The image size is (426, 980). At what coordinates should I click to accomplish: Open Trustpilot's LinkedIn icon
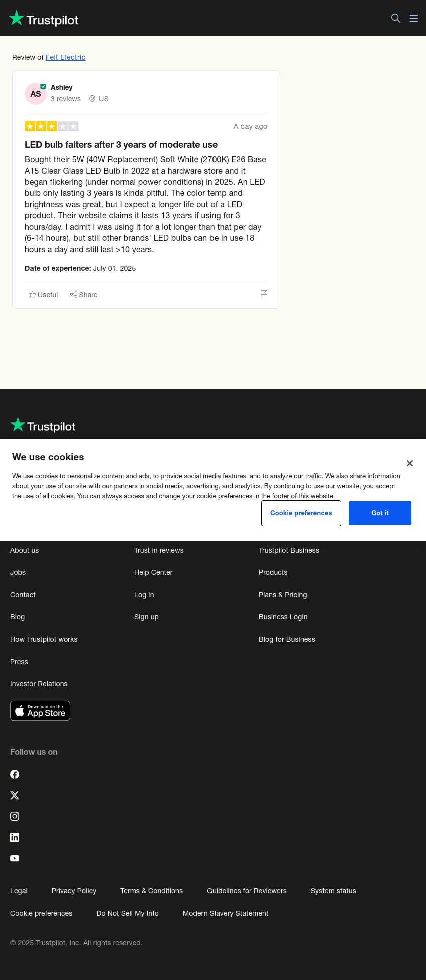(15, 837)
